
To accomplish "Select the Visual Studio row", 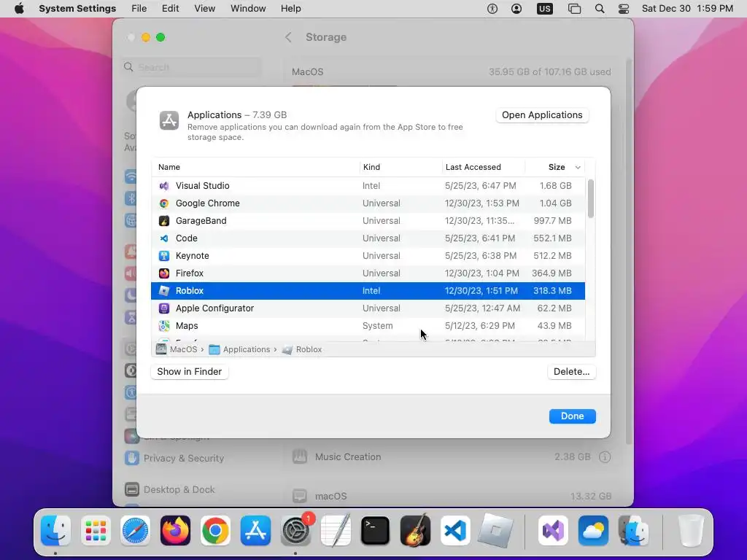I will (368, 186).
